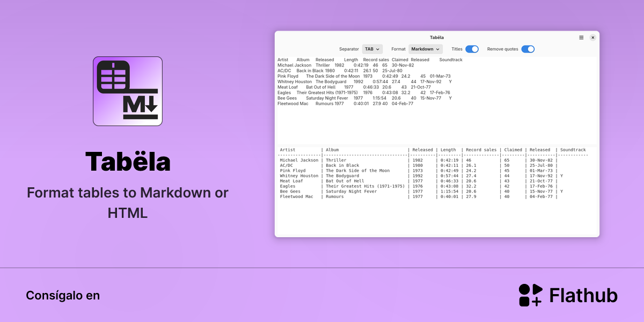Click the 'Consígalo en' text
This screenshot has width=644, height=322.
(63, 296)
